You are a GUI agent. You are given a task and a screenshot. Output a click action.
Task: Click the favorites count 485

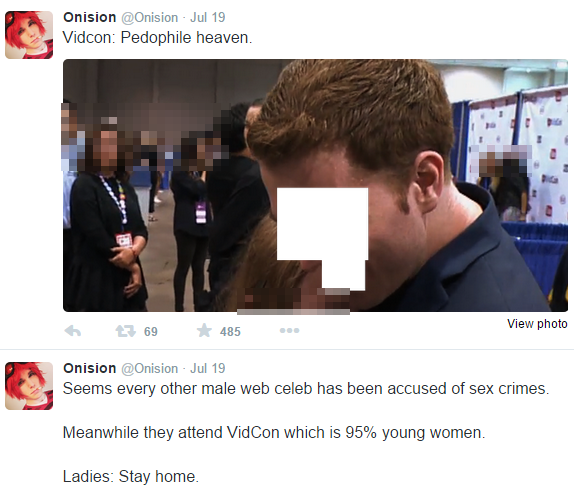pyautogui.click(x=230, y=332)
